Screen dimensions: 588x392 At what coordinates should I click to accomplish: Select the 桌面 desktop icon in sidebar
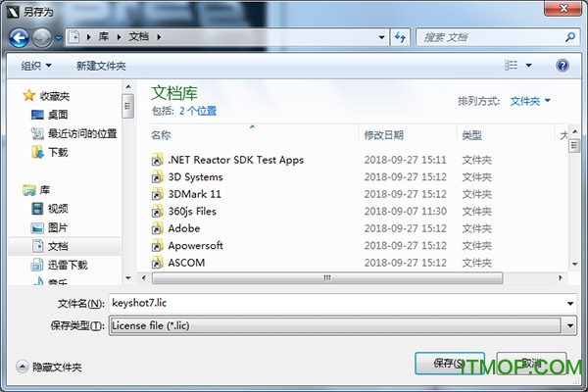[x=58, y=115]
